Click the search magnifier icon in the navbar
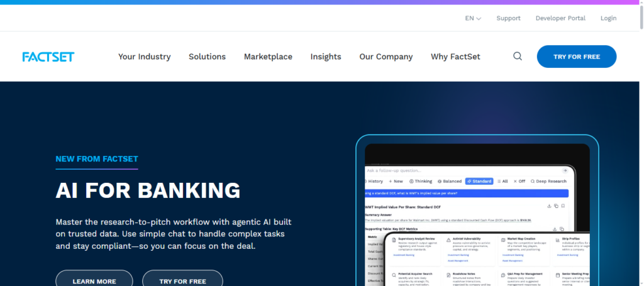Screen dimensions: 644x286 click(x=518, y=57)
